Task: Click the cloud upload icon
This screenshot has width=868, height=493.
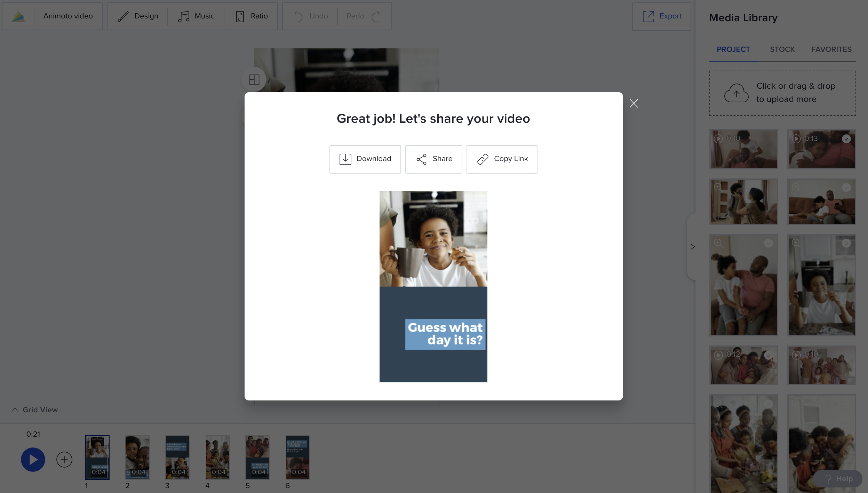Action: (736, 93)
